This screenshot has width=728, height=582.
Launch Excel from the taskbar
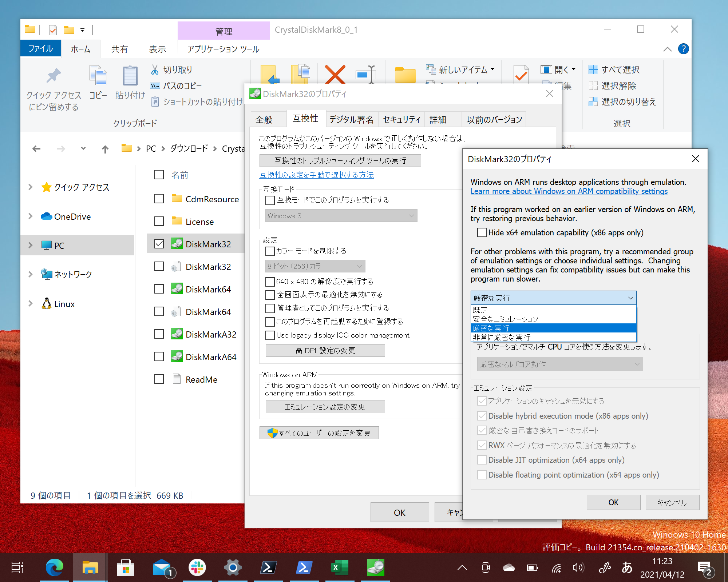point(340,567)
